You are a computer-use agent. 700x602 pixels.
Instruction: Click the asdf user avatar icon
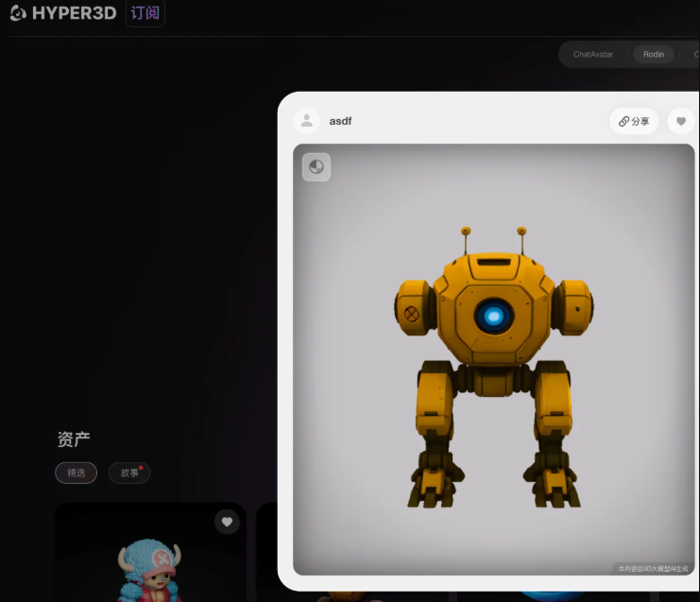pyautogui.click(x=307, y=121)
